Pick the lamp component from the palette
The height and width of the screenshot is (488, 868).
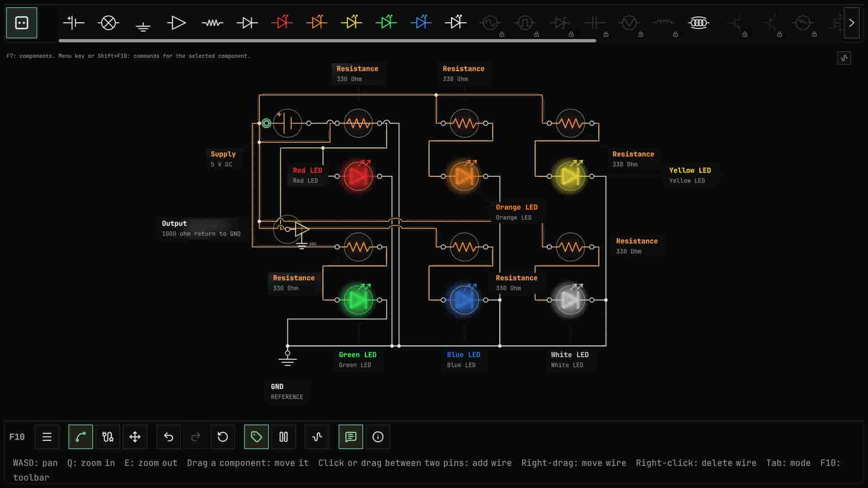tap(108, 23)
